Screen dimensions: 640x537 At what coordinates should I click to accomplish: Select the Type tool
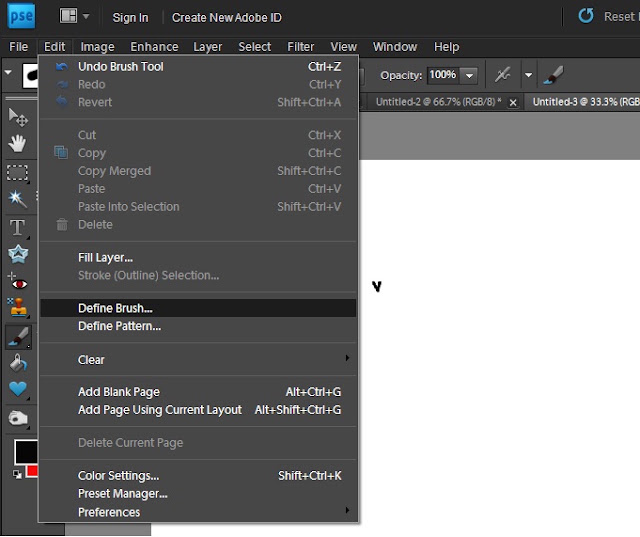coord(18,228)
